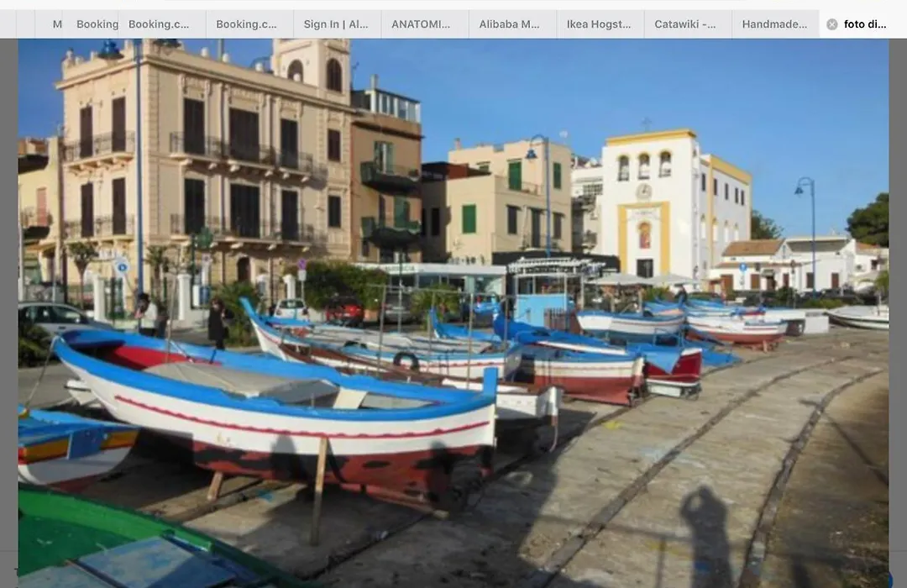Screen dimensions: 907x588
Task: Switch to the "Sign In | Al..." tab
Action: [336, 24]
